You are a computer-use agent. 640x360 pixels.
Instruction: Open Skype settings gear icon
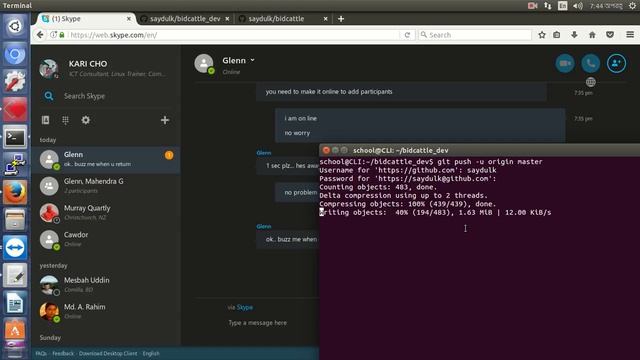pyautogui.click(x=85, y=120)
